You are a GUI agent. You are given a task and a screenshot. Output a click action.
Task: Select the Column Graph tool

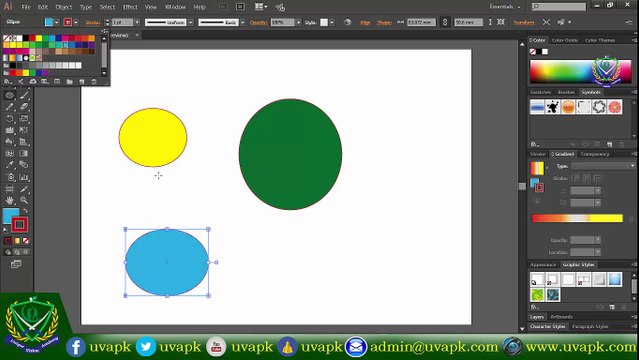coord(24,177)
